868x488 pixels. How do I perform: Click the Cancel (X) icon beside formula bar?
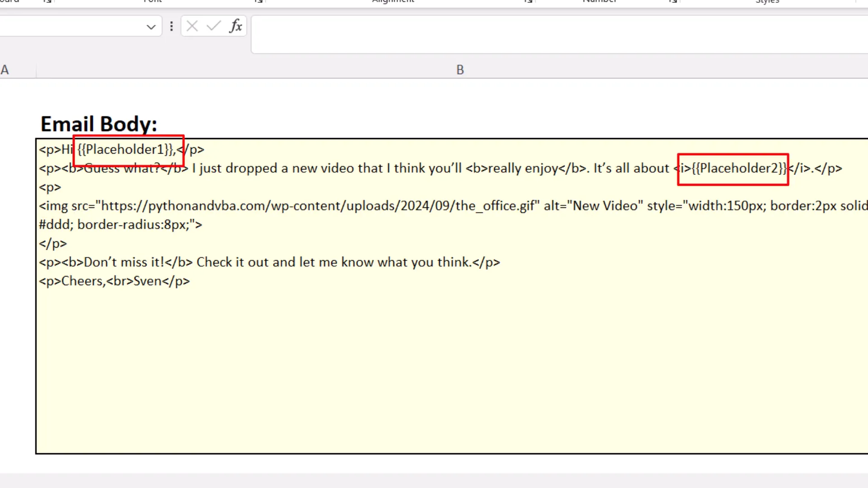(192, 26)
